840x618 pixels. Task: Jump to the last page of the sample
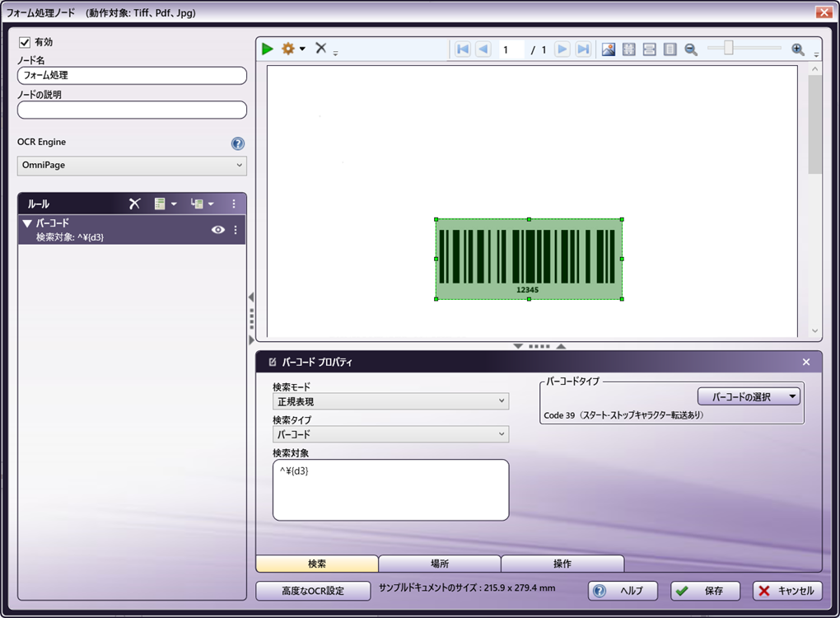point(583,49)
